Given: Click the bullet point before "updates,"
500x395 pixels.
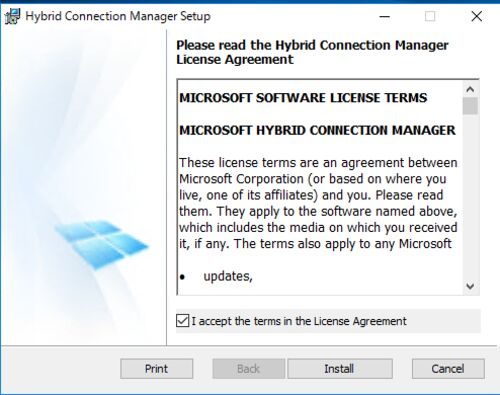Looking at the screenshot, I should coord(182,277).
